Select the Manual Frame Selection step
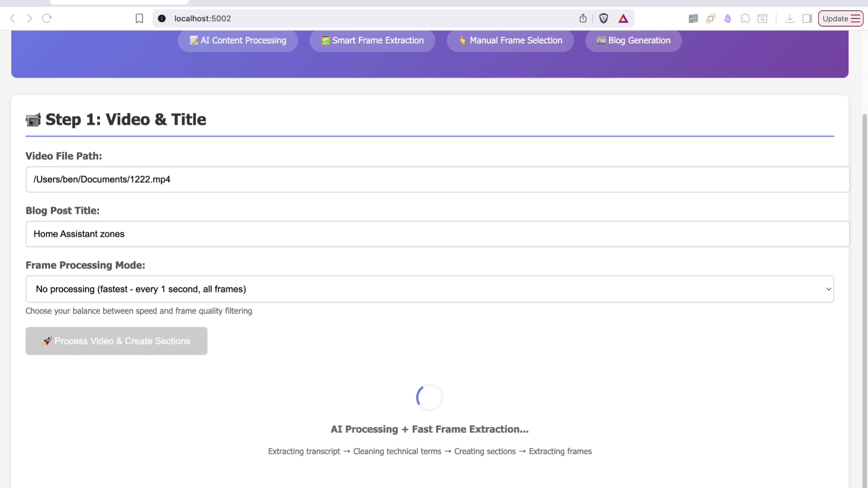 tap(510, 40)
